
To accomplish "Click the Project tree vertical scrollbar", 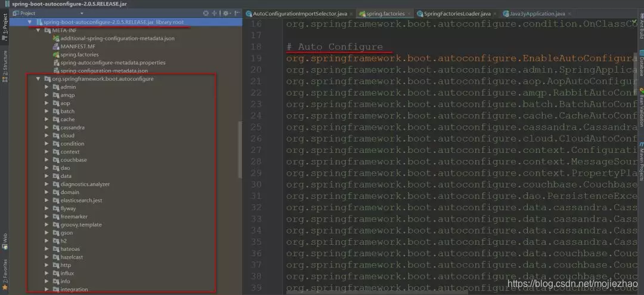I will coord(240,150).
